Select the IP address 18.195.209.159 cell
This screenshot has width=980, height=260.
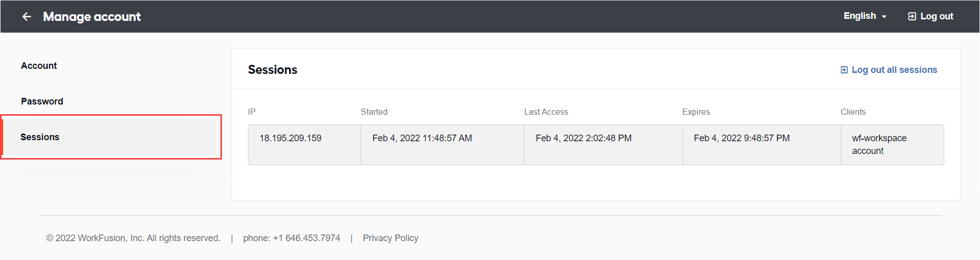305,145
